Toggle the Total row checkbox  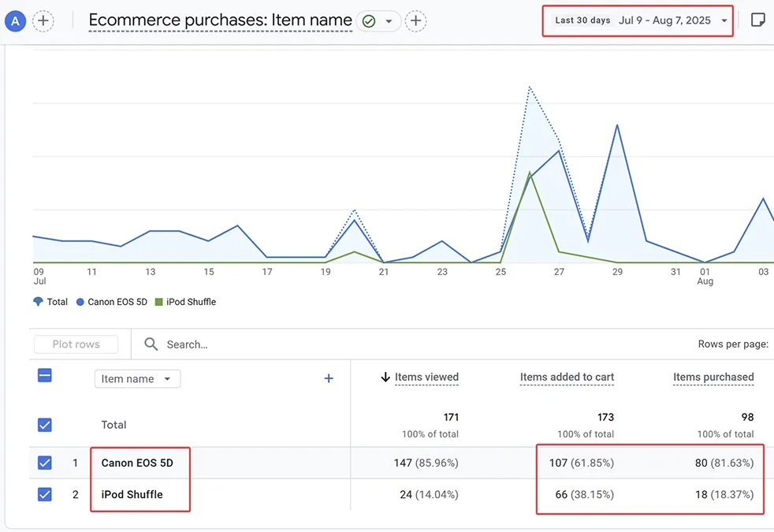pyautogui.click(x=44, y=425)
